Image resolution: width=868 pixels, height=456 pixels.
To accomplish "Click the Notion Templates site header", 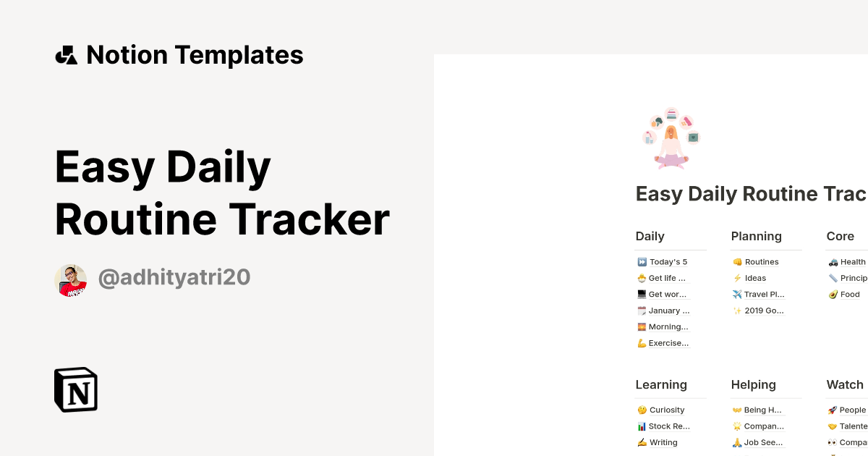I will pyautogui.click(x=180, y=54).
